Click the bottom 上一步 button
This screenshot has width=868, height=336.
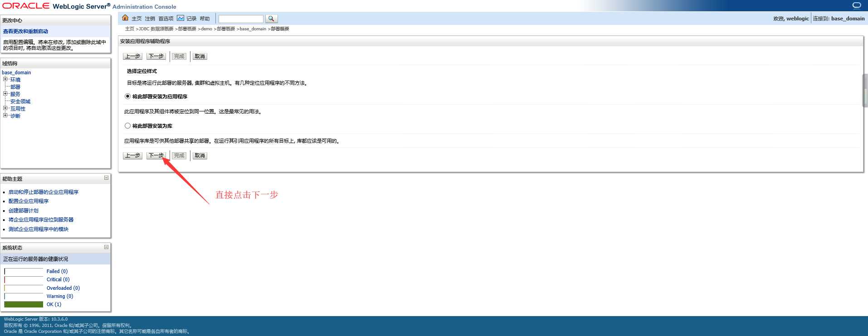[132, 155]
